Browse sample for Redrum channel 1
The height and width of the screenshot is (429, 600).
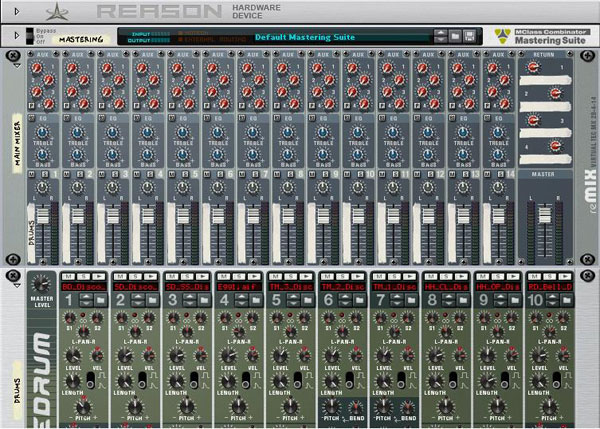click(x=101, y=300)
